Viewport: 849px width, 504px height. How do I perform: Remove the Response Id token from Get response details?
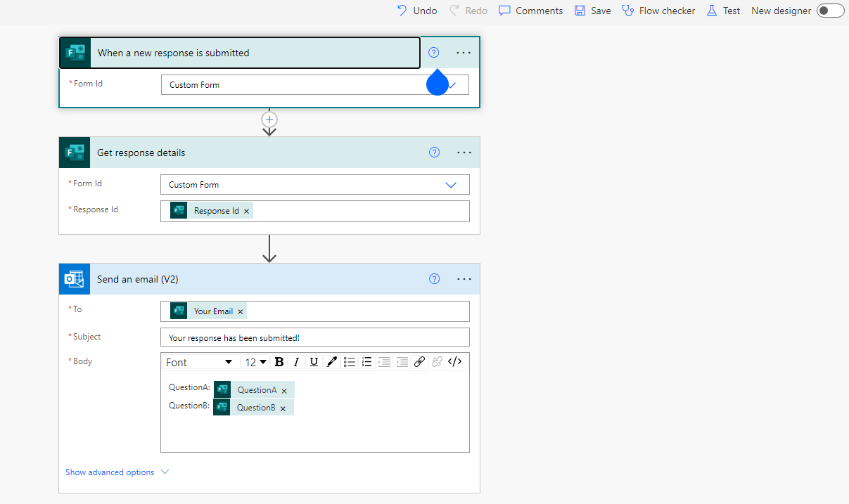(247, 210)
